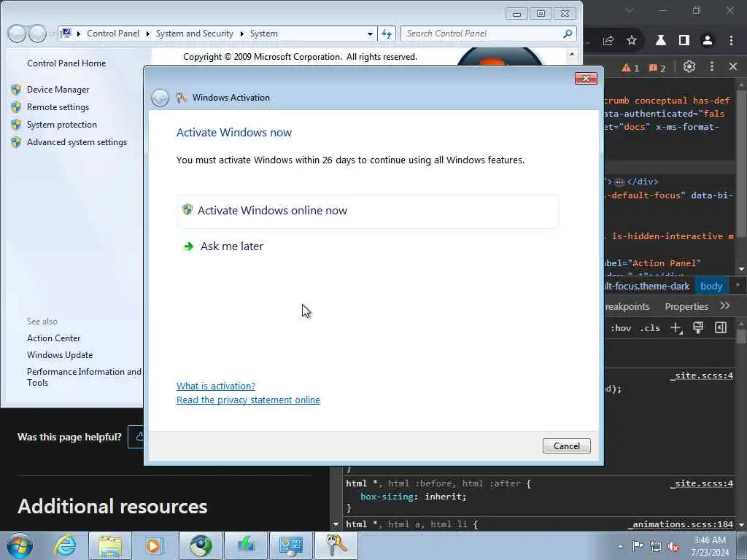Open Advanced system settings link
Screen dimensions: 747x560
(77, 142)
